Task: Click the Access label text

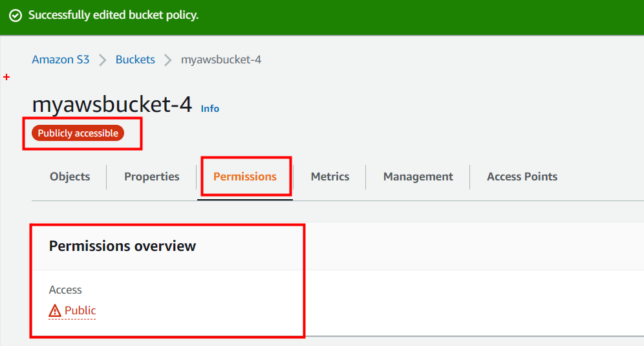Action: (65, 290)
